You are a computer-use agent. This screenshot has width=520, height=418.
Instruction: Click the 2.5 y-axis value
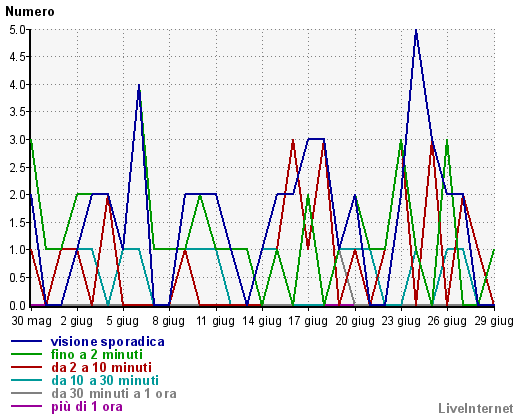point(17,167)
